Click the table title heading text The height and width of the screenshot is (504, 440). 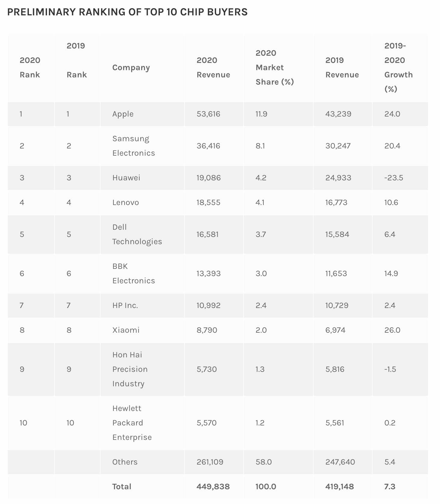coord(127,12)
